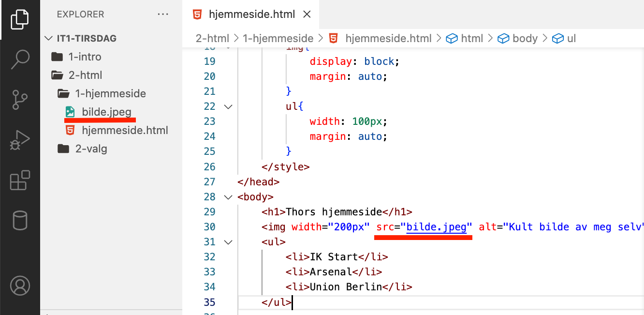Select the body breadcrumb item
The width and height of the screenshot is (644, 315).
pos(518,38)
